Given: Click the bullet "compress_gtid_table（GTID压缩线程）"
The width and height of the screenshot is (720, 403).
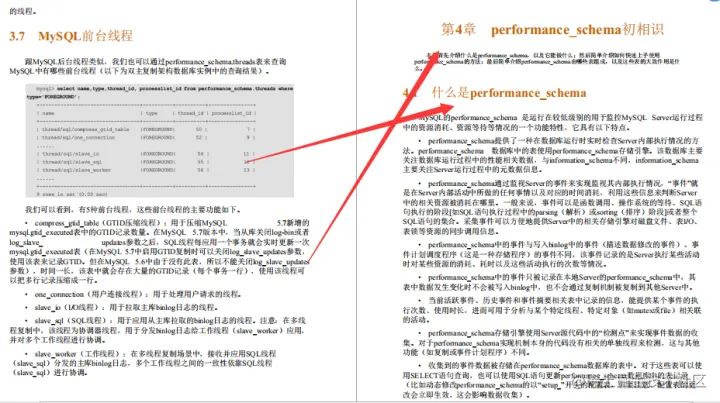Looking at the screenshot, I should (159, 252).
